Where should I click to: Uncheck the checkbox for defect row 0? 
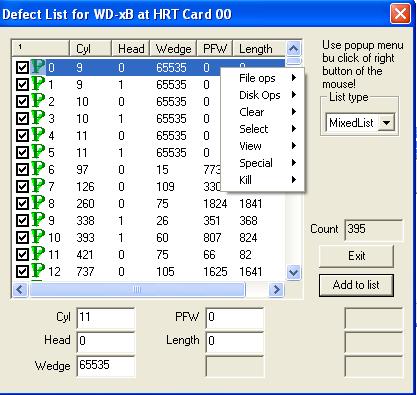[x=22, y=68]
